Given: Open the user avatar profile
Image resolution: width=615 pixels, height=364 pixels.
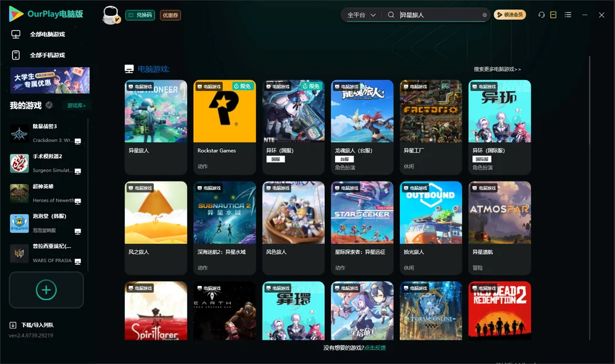Looking at the screenshot, I should coord(111,15).
